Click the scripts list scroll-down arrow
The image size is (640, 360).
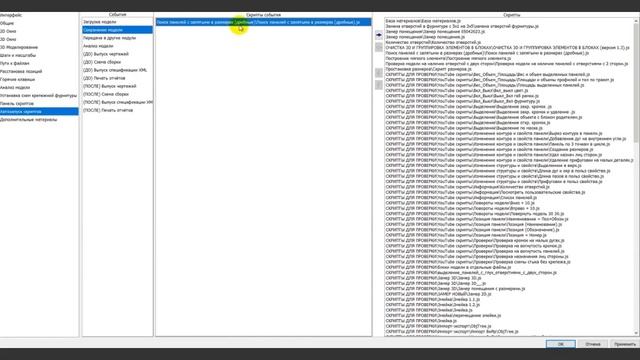tap(636, 333)
